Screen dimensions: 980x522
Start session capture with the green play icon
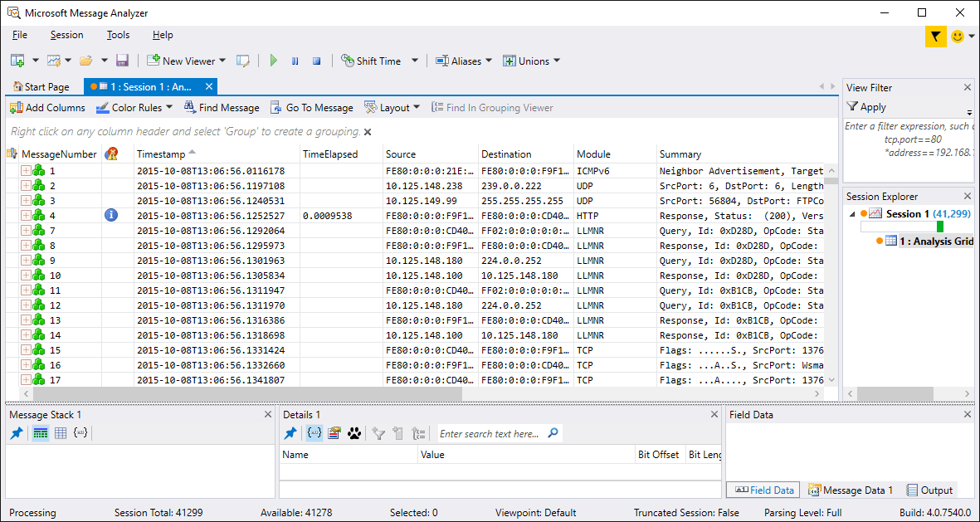click(273, 60)
